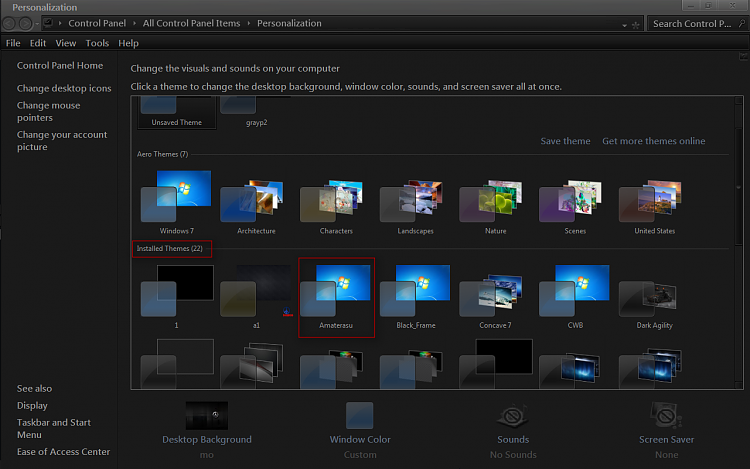Select the CWB theme

pyautogui.click(x=575, y=297)
